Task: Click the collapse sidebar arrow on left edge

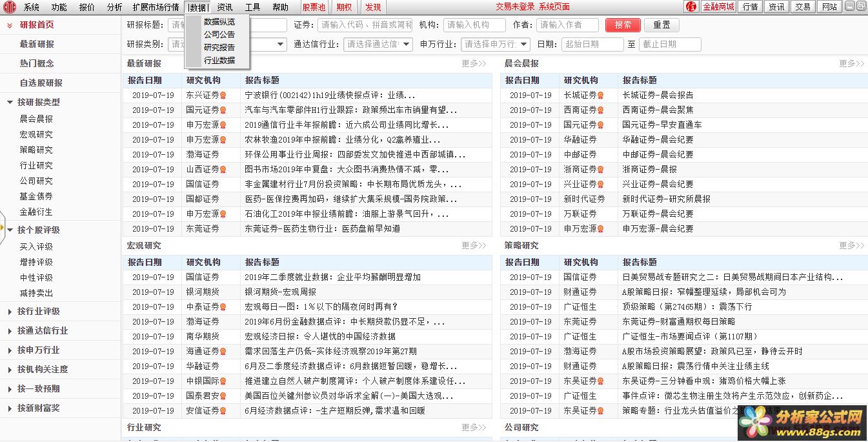Action: coord(3,228)
